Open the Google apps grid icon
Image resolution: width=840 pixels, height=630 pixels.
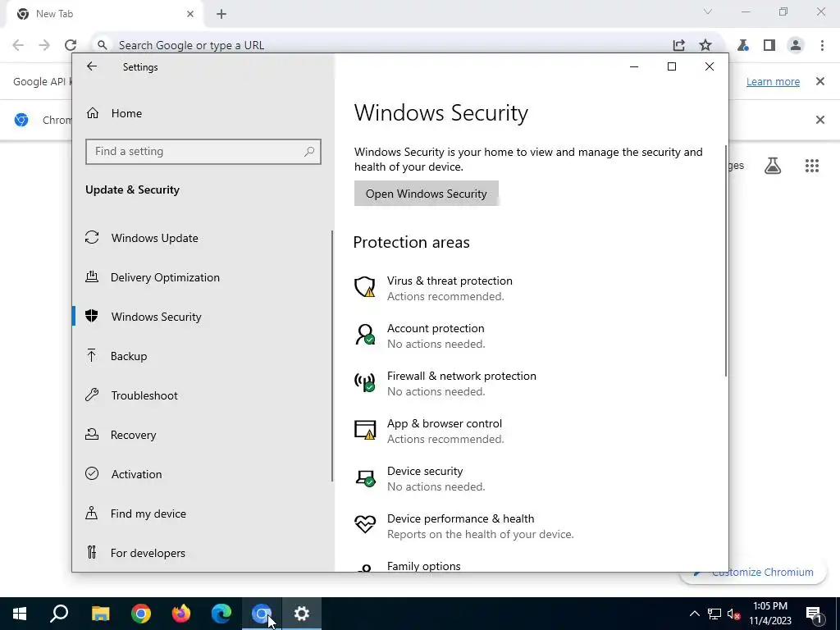pos(812,166)
